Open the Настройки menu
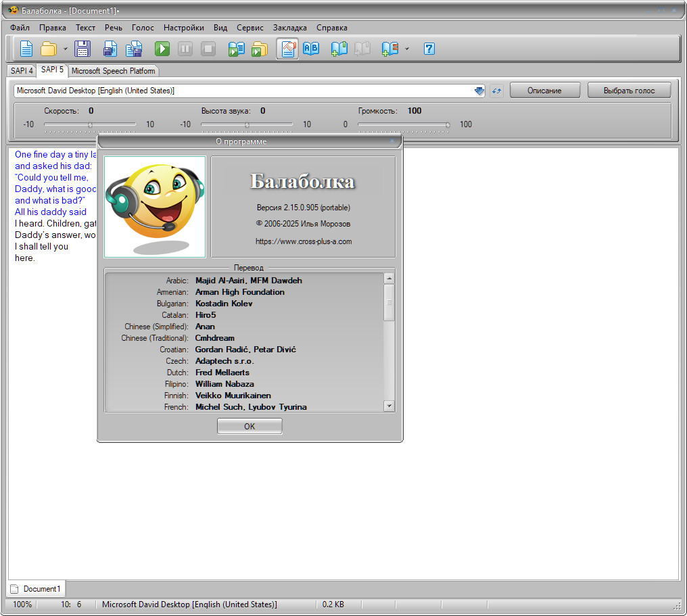Image resolution: width=687 pixels, height=616 pixels. click(x=183, y=28)
